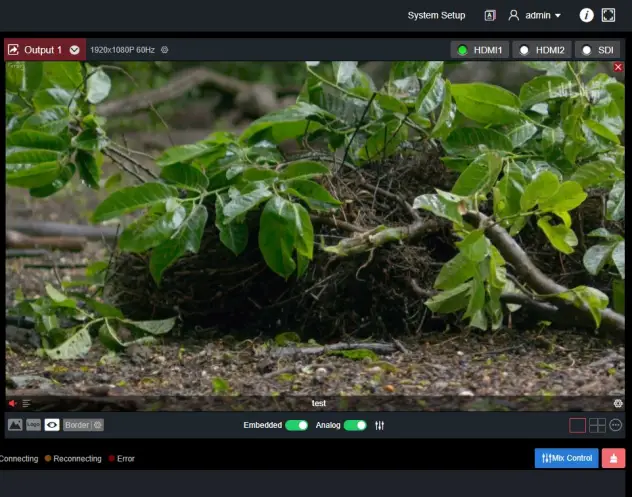Select the SDI output tab
The height and width of the screenshot is (497, 632).
tap(597, 50)
